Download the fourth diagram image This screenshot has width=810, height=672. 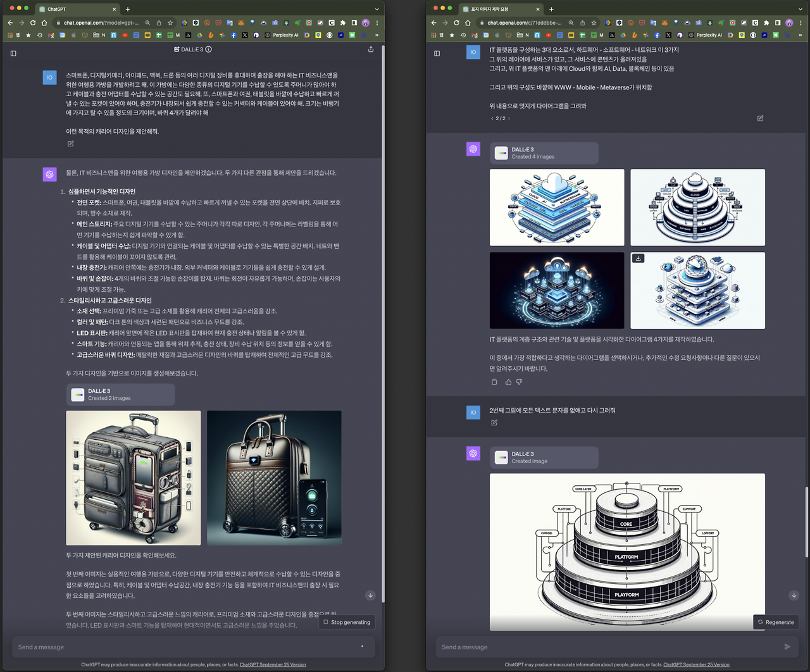[638, 258]
